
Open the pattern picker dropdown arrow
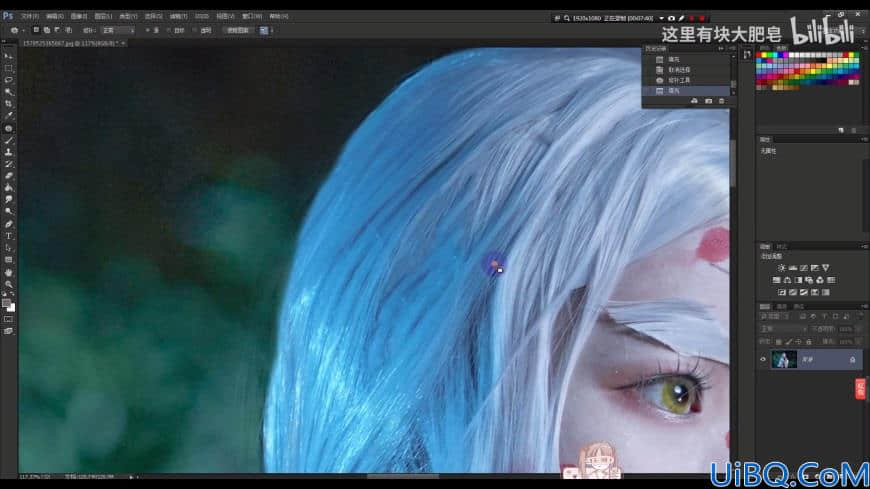(x=272, y=31)
